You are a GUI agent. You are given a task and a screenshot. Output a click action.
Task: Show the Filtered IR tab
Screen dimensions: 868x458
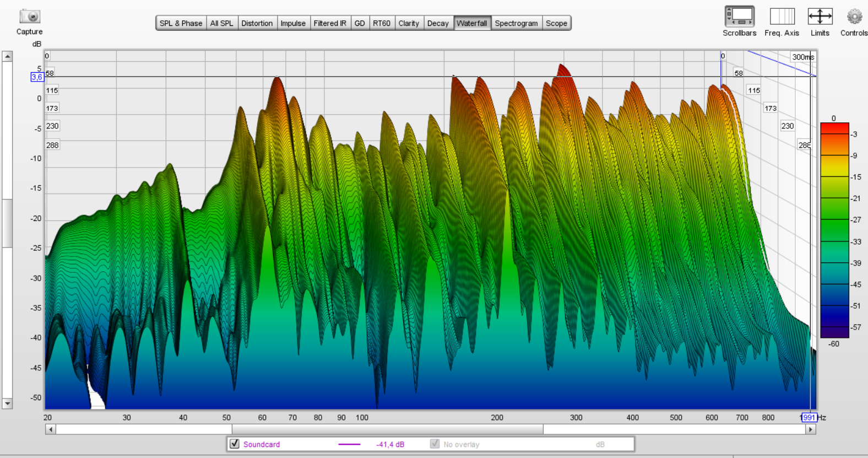click(330, 23)
